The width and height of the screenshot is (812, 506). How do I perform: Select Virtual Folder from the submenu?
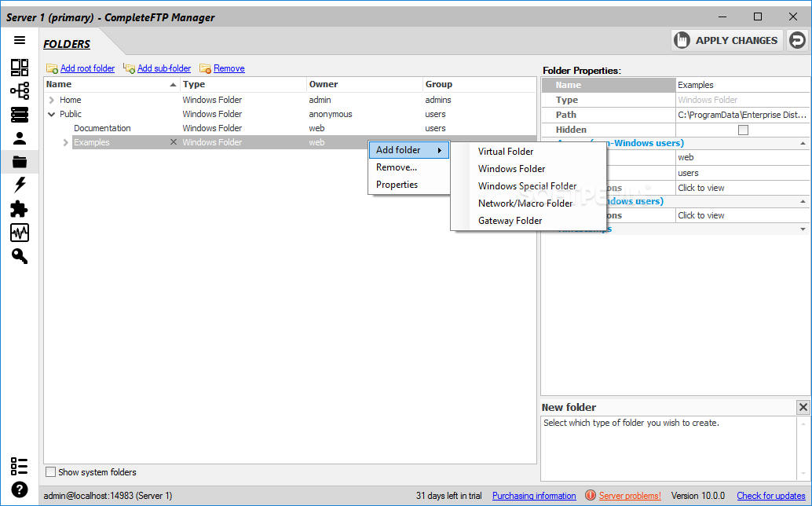(529, 152)
